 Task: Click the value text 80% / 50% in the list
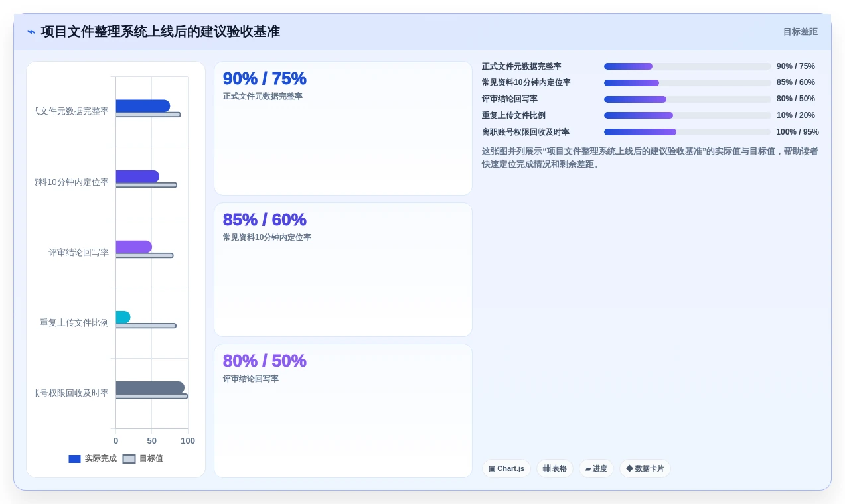pos(796,99)
